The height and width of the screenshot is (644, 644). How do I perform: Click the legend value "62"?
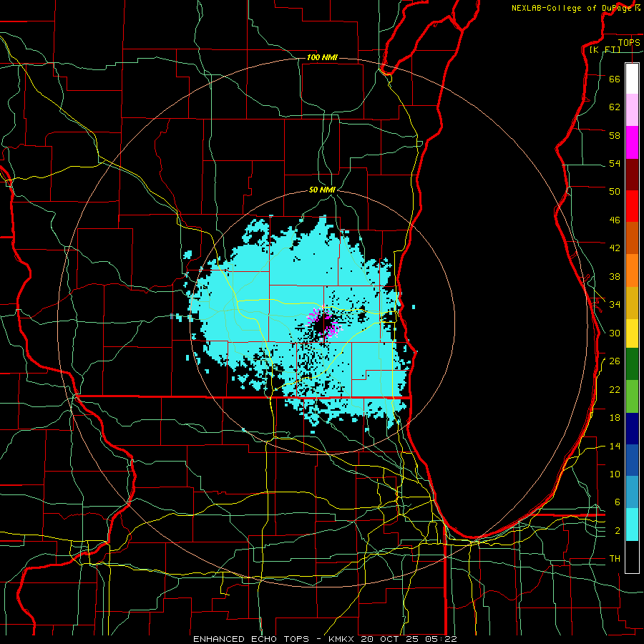point(615,107)
